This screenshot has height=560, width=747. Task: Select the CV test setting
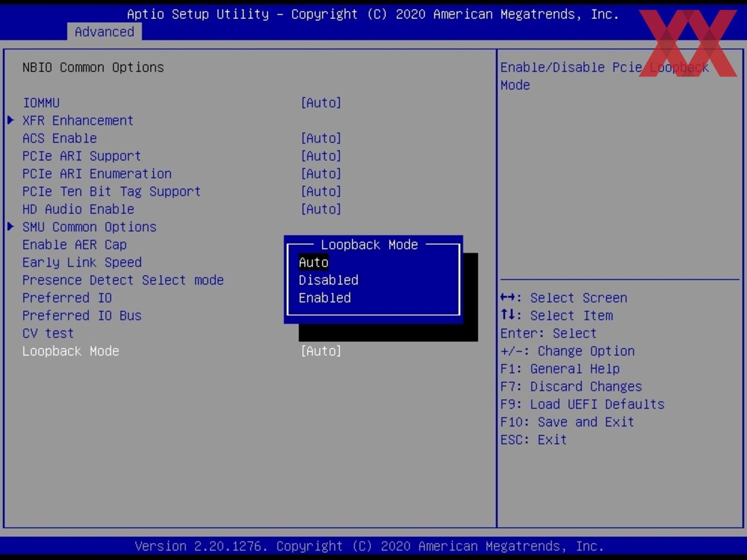point(48,333)
